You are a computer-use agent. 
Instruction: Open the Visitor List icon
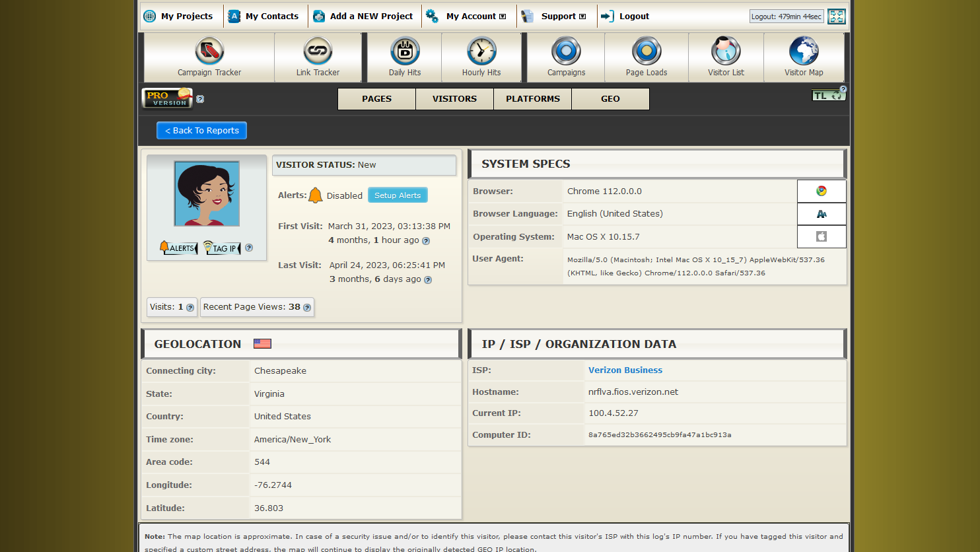[x=726, y=52]
